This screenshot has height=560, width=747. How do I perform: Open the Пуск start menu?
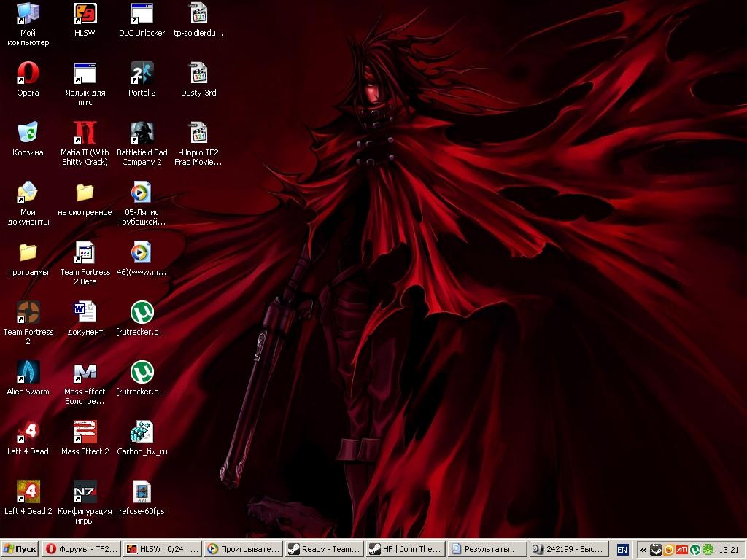point(20,549)
